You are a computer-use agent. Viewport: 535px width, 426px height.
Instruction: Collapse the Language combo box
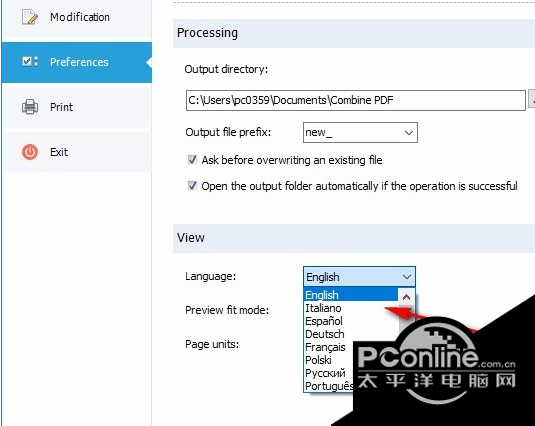(407, 277)
